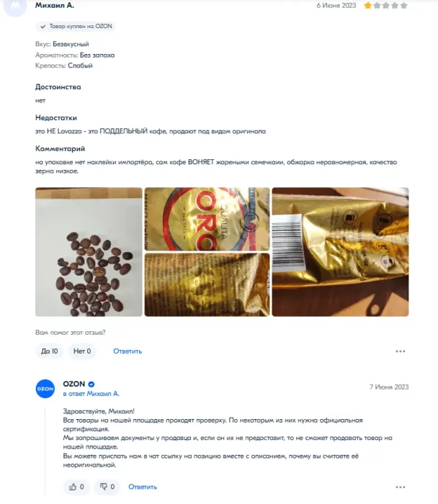Click Ответить under Михаил's review
The height and width of the screenshot is (504, 438).
click(128, 351)
